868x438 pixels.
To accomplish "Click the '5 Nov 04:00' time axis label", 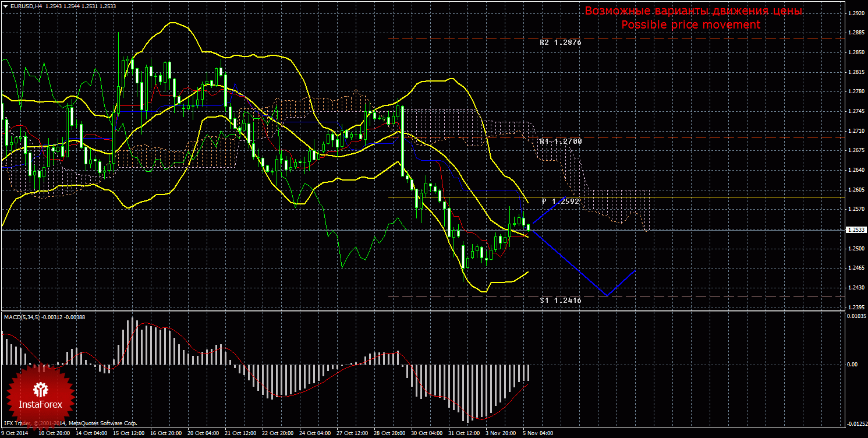I will [x=538, y=433].
